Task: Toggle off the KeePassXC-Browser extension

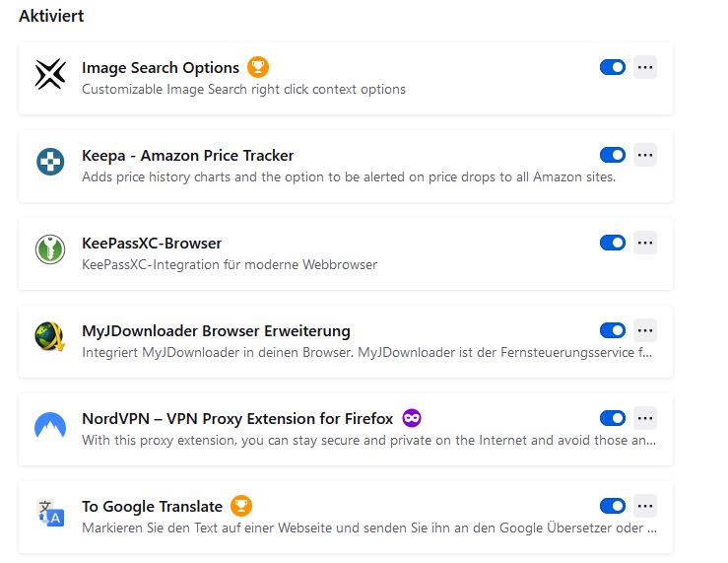Action: (612, 243)
